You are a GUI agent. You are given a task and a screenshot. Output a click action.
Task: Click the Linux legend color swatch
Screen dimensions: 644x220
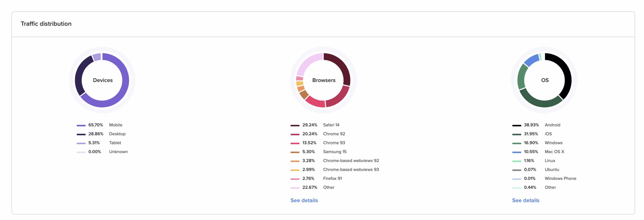517,161
